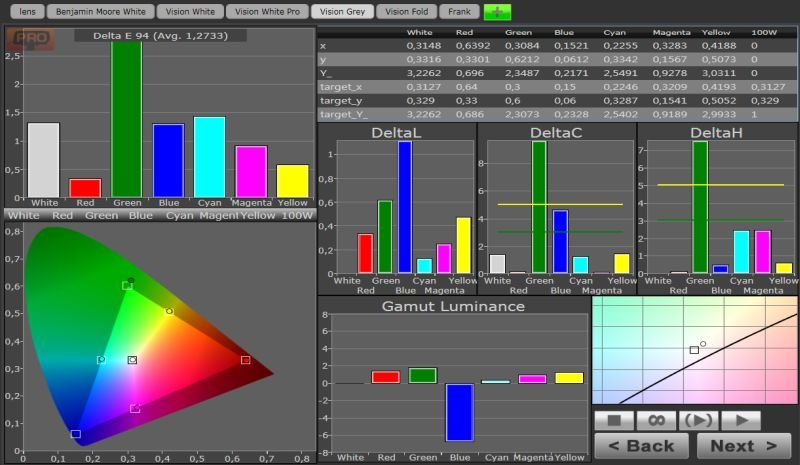Open the Frank tab

coord(458,12)
